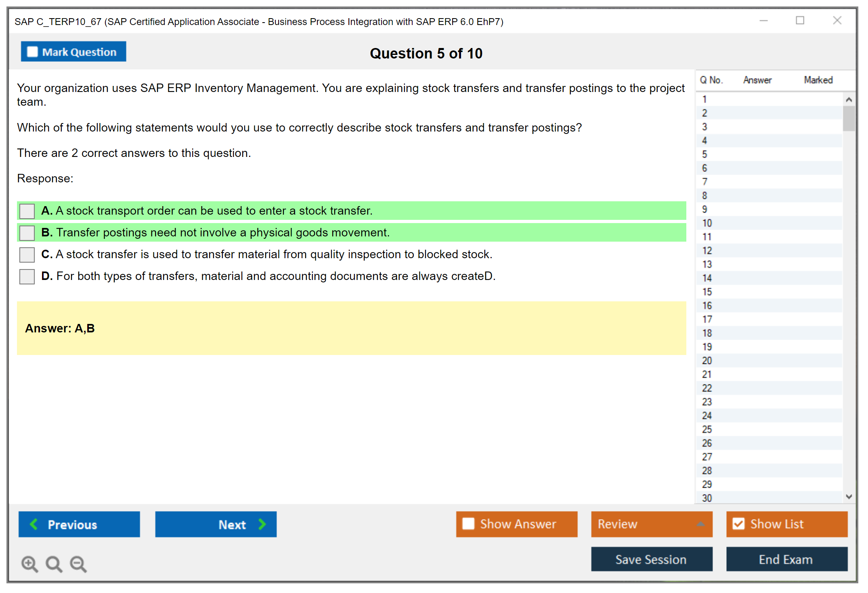Check answer option C checkbox
The height and width of the screenshot is (593, 868).
[x=27, y=255]
